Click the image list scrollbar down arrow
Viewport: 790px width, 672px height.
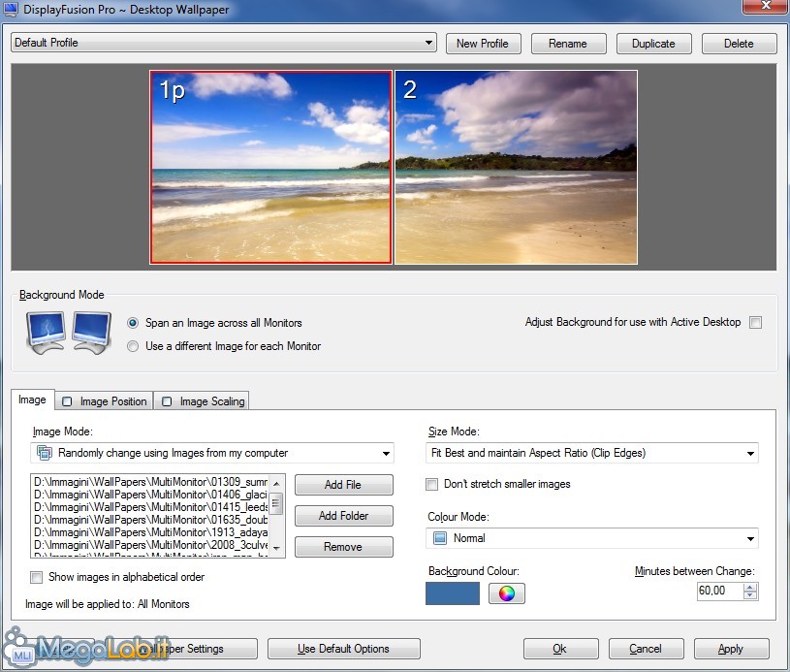(276, 548)
